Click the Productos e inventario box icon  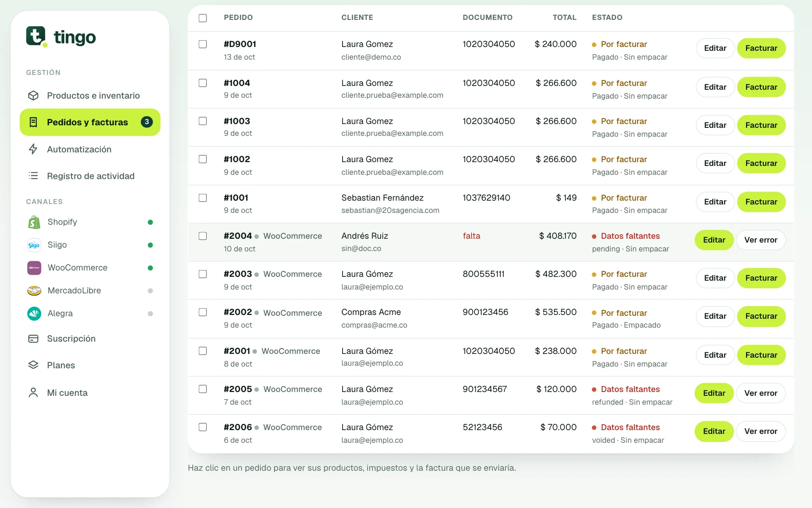pyautogui.click(x=33, y=96)
